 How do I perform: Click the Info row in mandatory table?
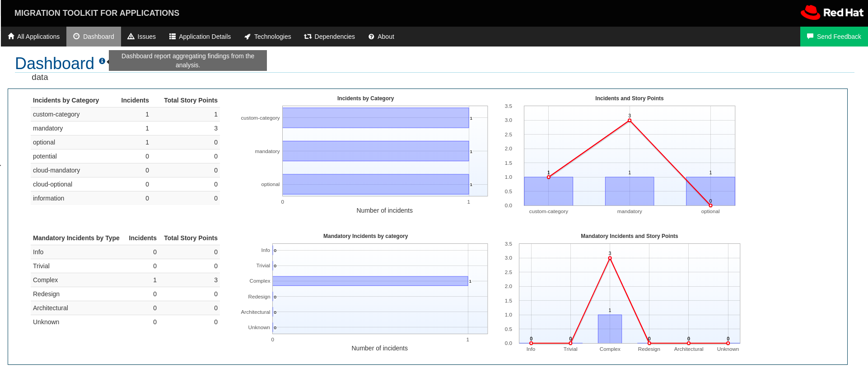click(x=125, y=252)
